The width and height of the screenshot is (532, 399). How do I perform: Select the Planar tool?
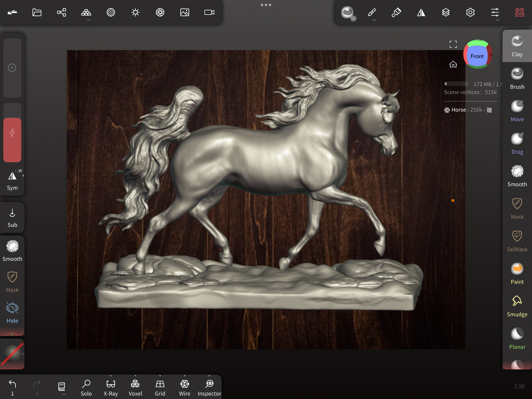point(517,338)
